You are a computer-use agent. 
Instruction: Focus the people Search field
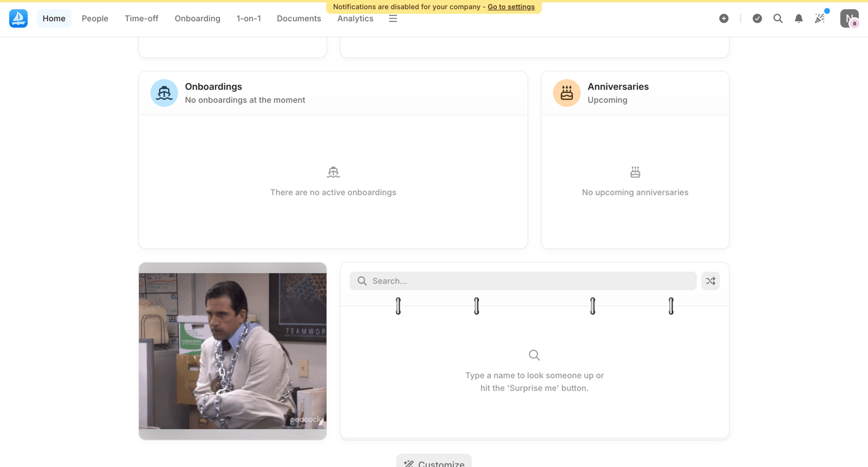[523, 281]
